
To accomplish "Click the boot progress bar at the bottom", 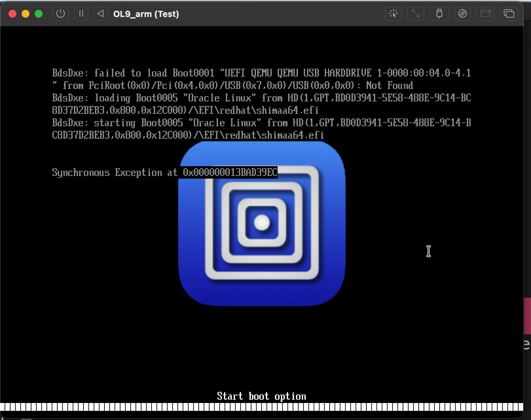I will click(x=262, y=408).
